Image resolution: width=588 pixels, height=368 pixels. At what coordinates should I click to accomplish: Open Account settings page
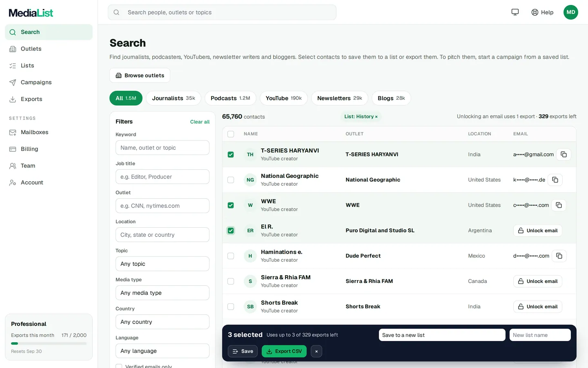click(49, 182)
